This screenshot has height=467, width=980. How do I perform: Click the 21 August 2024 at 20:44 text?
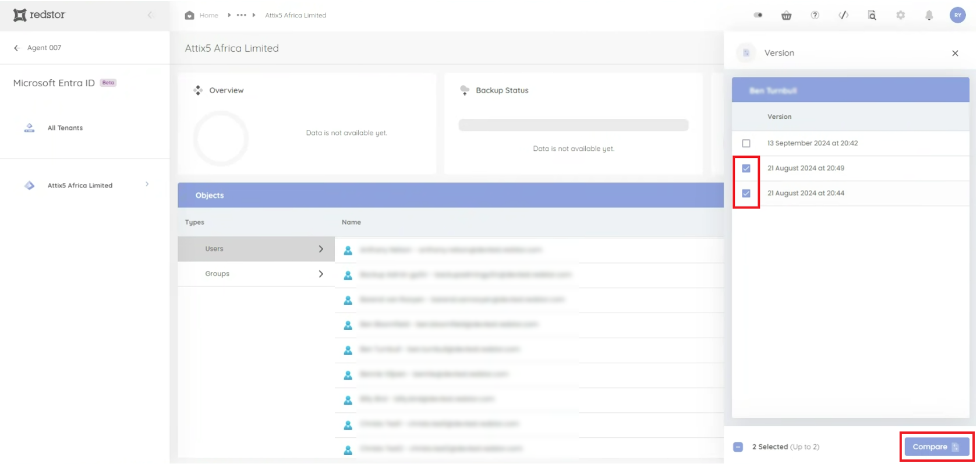tap(805, 193)
